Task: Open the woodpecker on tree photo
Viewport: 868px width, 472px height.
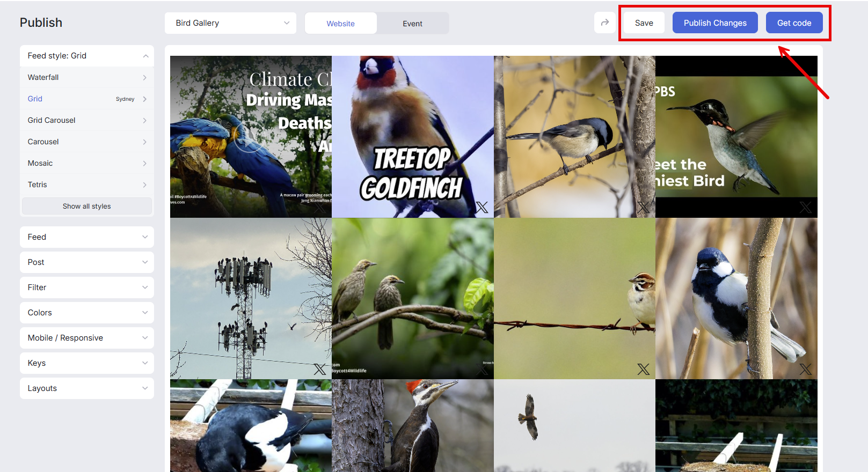Action: click(x=413, y=426)
